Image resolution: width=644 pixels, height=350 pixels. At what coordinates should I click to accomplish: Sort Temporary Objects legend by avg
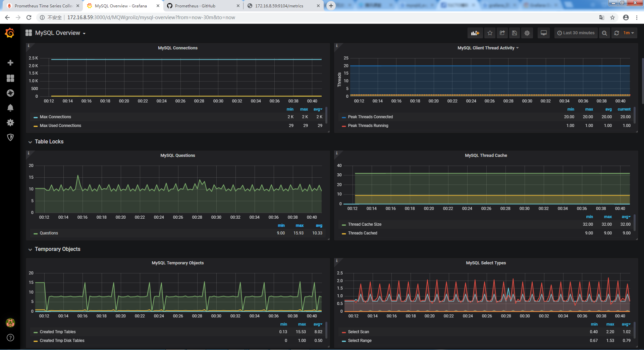click(318, 324)
